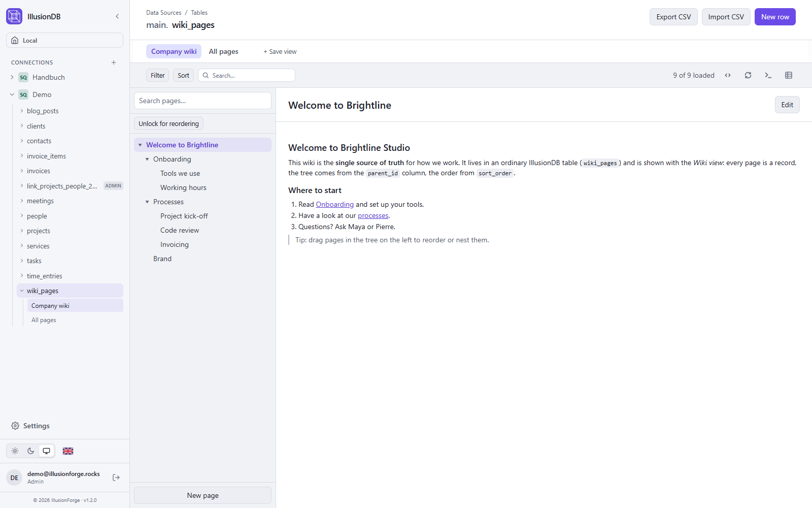Open the SQL console terminal icon
Image resolution: width=812 pixels, height=508 pixels.
pyautogui.click(x=768, y=75)
